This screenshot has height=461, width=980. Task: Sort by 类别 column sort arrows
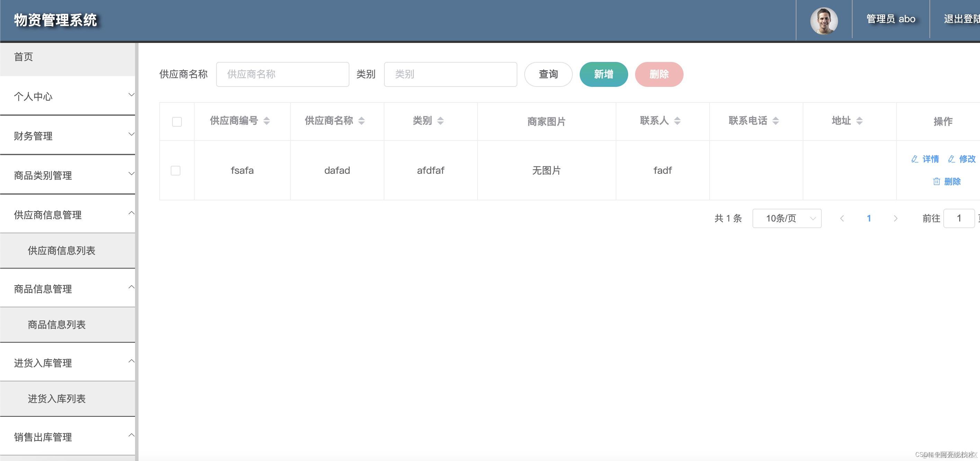pos(440,121)
